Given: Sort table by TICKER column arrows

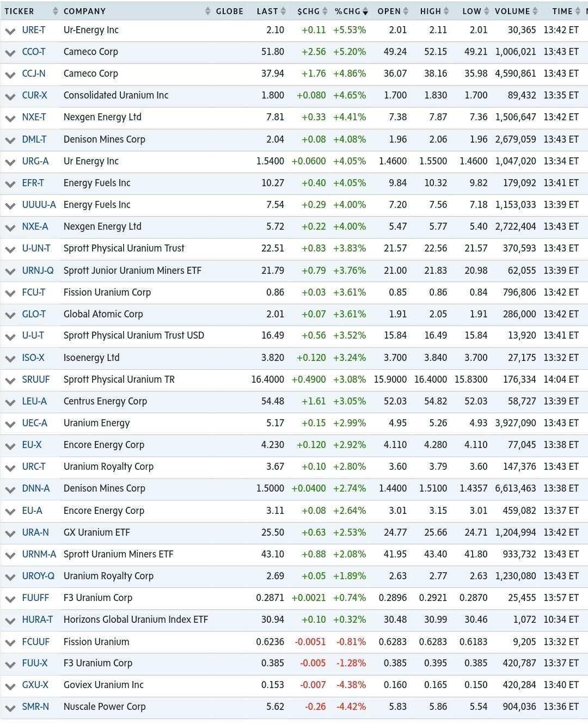Looking at the screenshot, I should tap(55, 11).
